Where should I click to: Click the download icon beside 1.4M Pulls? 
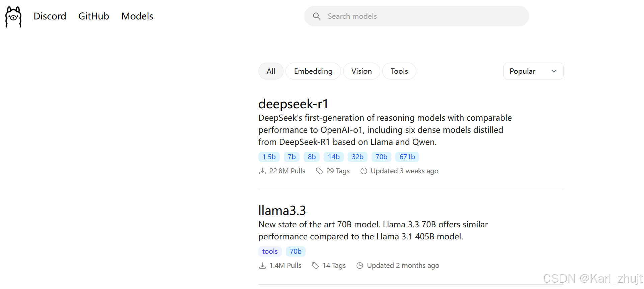coord(262,266)
